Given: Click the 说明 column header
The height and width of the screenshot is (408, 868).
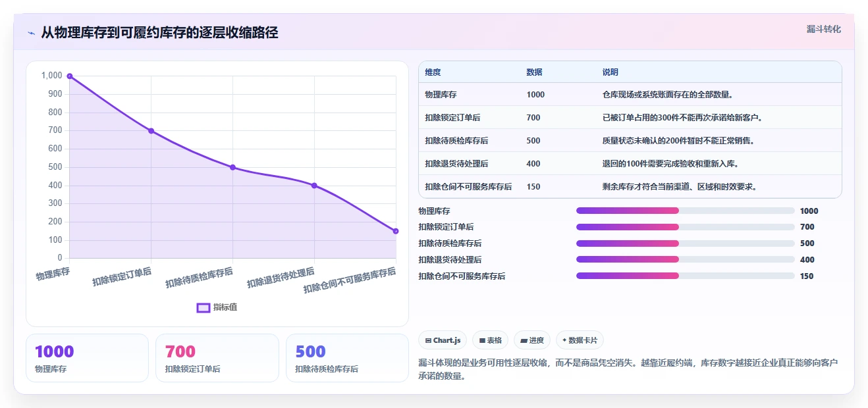Looking at the screenshot, I should click(610, 72).
